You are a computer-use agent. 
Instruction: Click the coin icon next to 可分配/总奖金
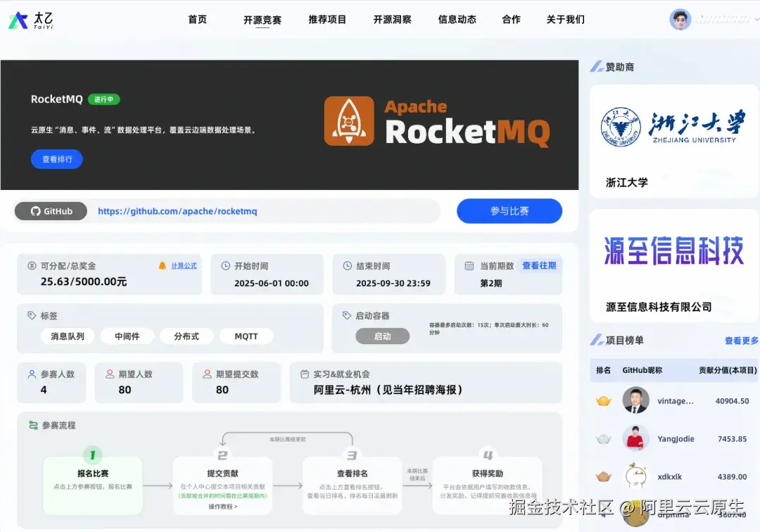coord(32,265)
